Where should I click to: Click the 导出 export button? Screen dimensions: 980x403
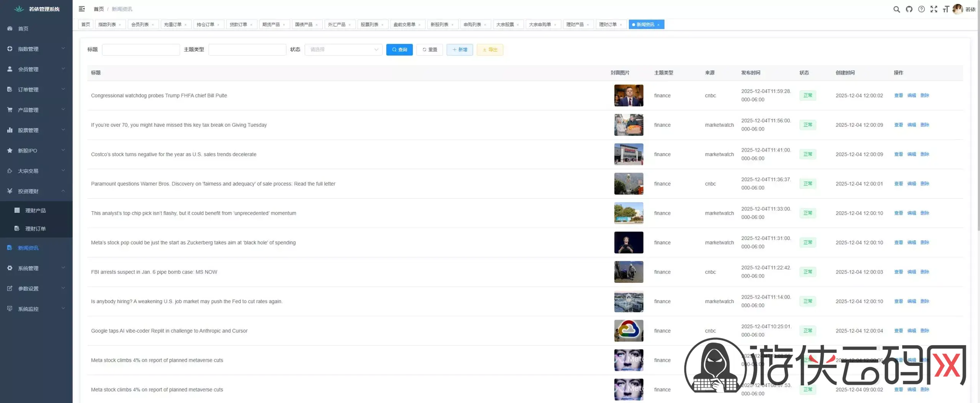(x=490, y=50)
